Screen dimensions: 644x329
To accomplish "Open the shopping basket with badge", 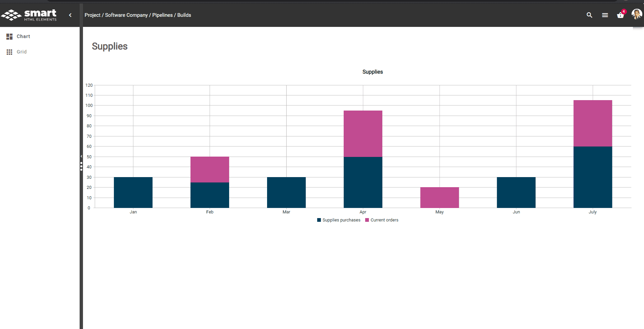I will [x=620, y=15].
